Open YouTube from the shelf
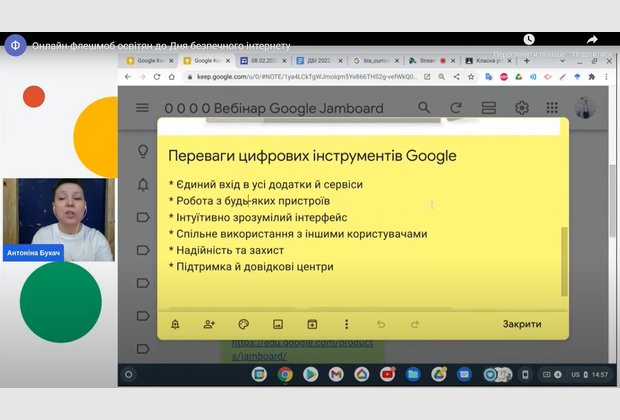 coord(388,374)
